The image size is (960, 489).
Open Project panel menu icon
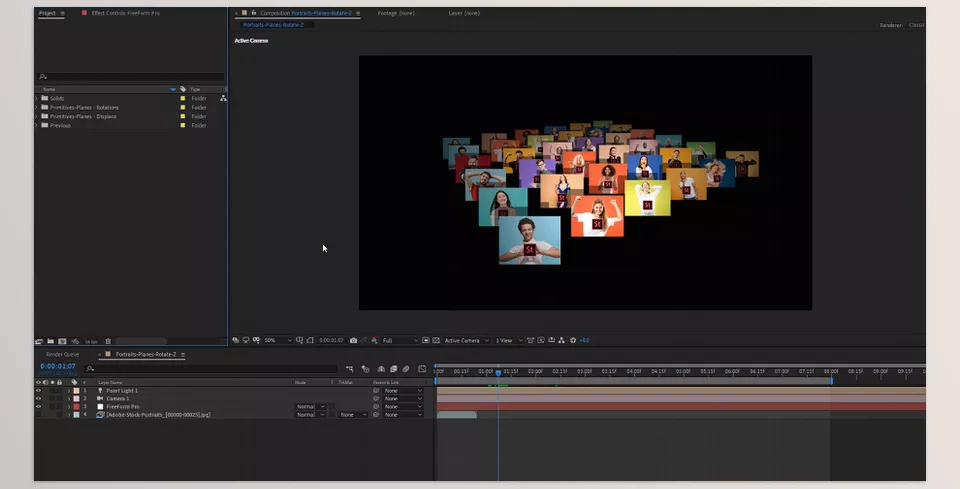[62, 13]
